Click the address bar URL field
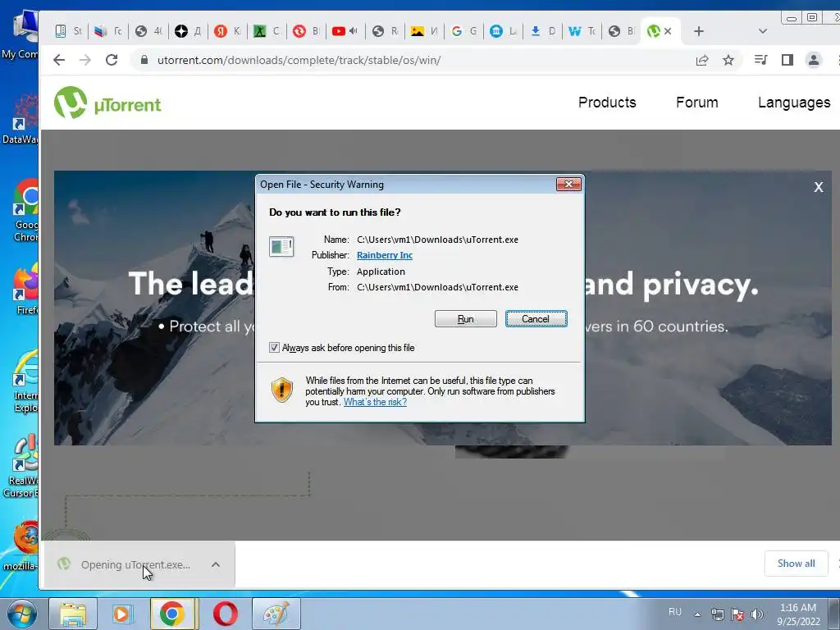 click(x=299, y=60)
